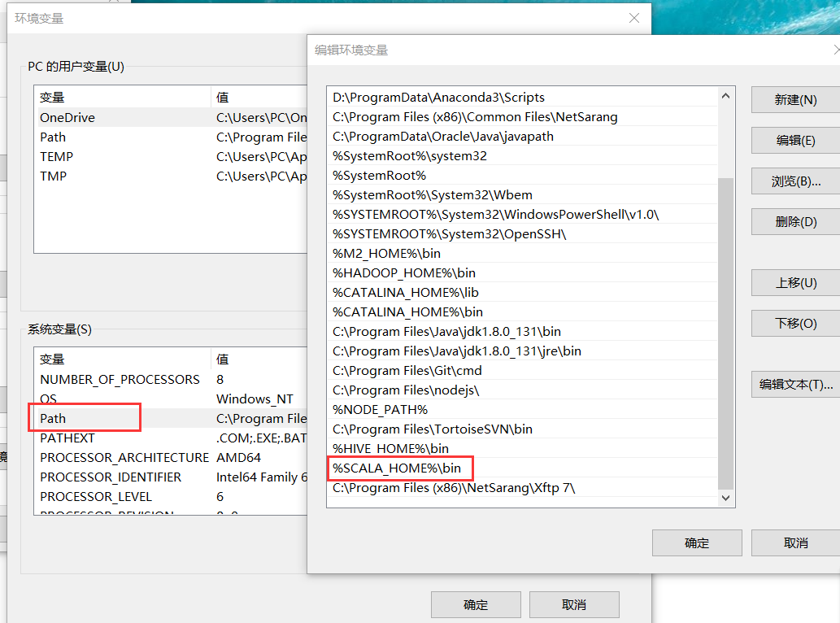Screen dimensions: 840x623
Task: Select Path in system variables list
Action: tap(171, 418)
